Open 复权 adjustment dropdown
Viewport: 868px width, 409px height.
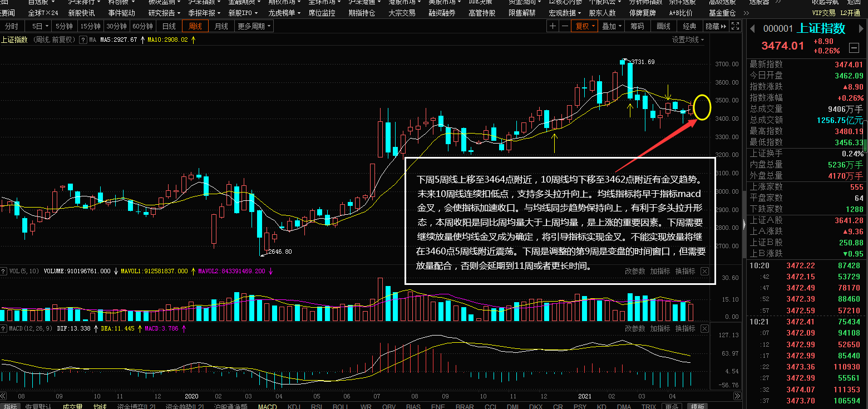[585, 26]
